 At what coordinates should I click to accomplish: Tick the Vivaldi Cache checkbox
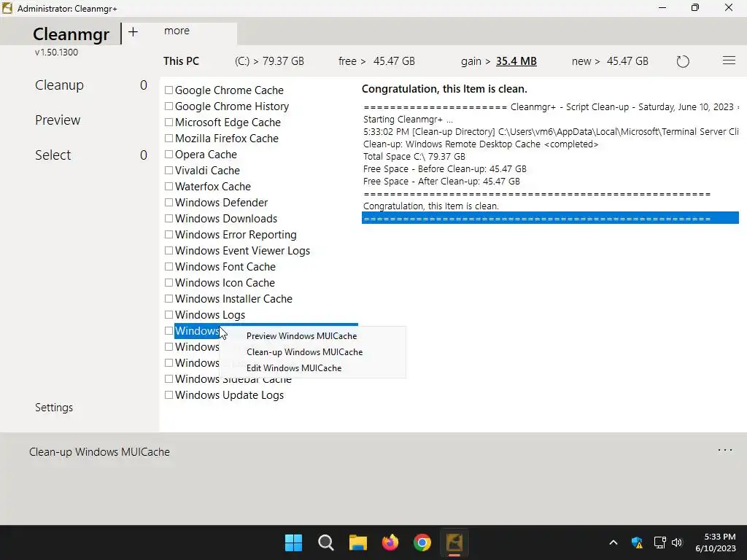point(169,171)
